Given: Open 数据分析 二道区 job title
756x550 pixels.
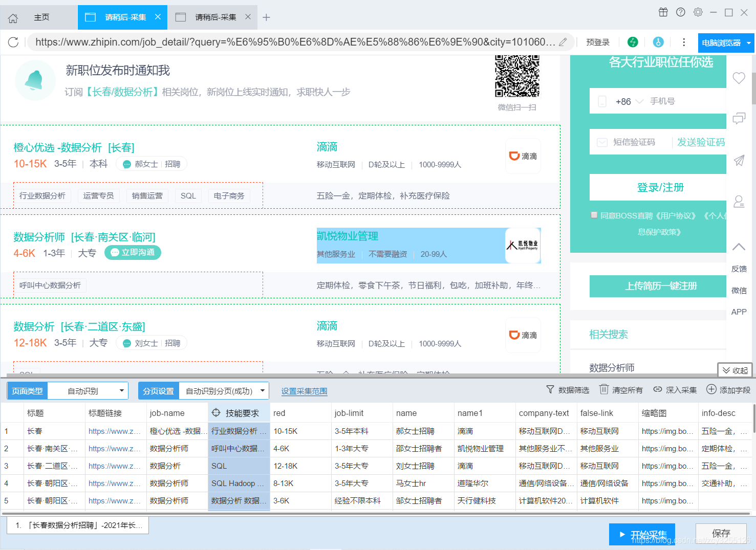Looking at the screenshot, I should pos(79,326).
